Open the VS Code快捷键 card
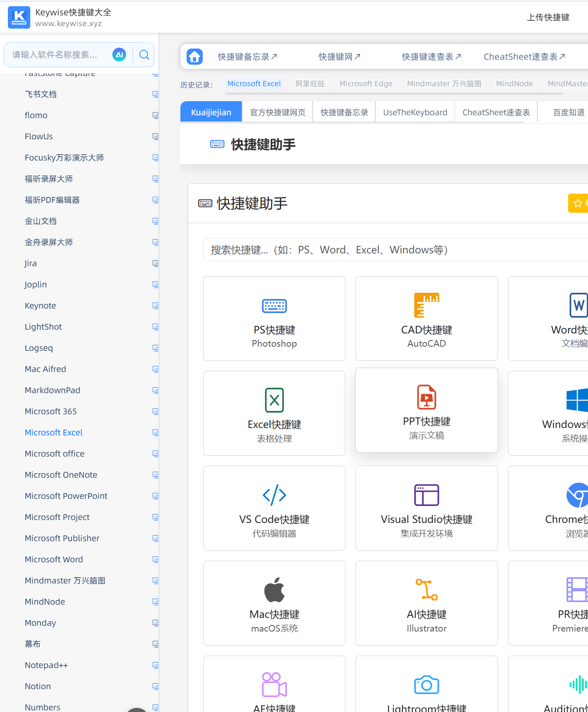588x712 pixels. (x=274, y=508)
